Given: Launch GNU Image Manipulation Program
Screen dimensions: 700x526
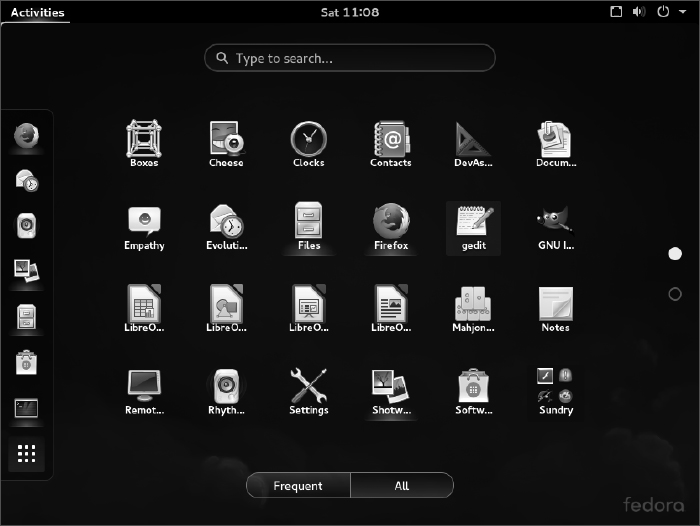Looking at the screenshot, I should [x=556, y=227].
